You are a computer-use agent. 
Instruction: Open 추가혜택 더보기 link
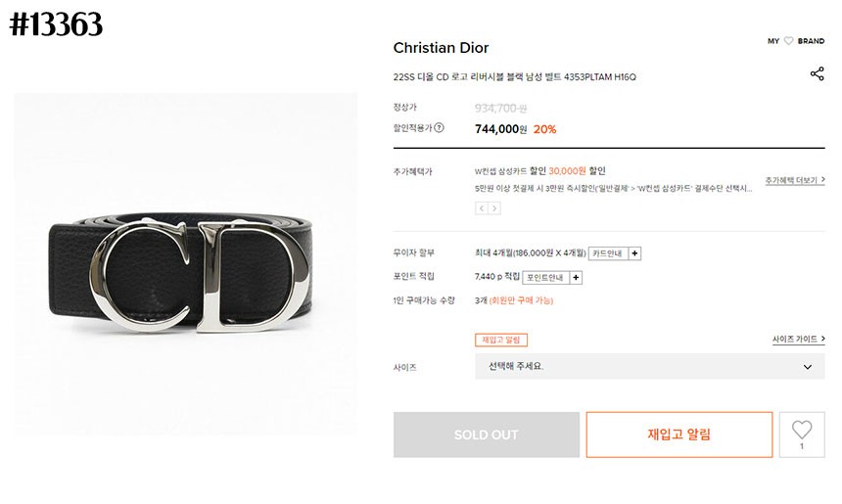(x=794, y=180)
